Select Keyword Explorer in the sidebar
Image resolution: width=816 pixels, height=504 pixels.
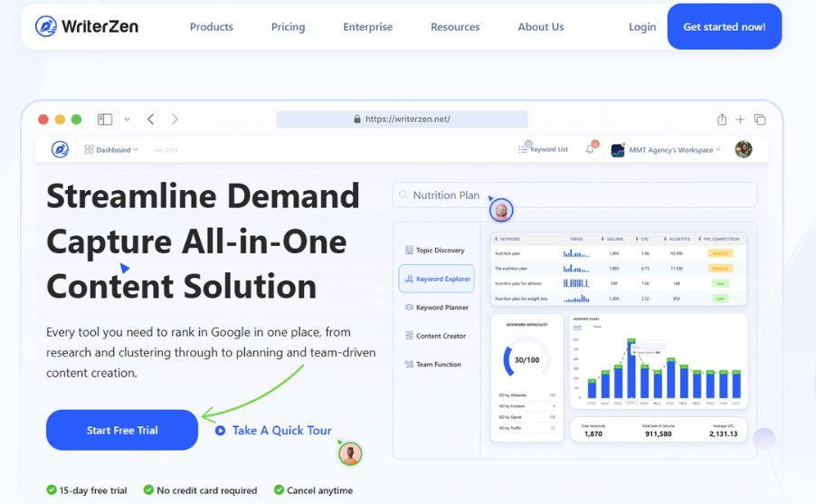437,279
